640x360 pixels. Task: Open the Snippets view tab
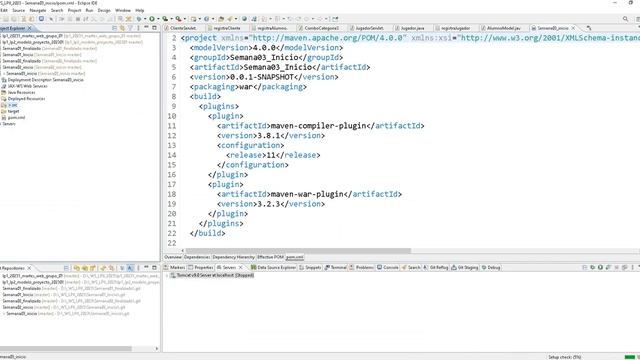[310, 267]
